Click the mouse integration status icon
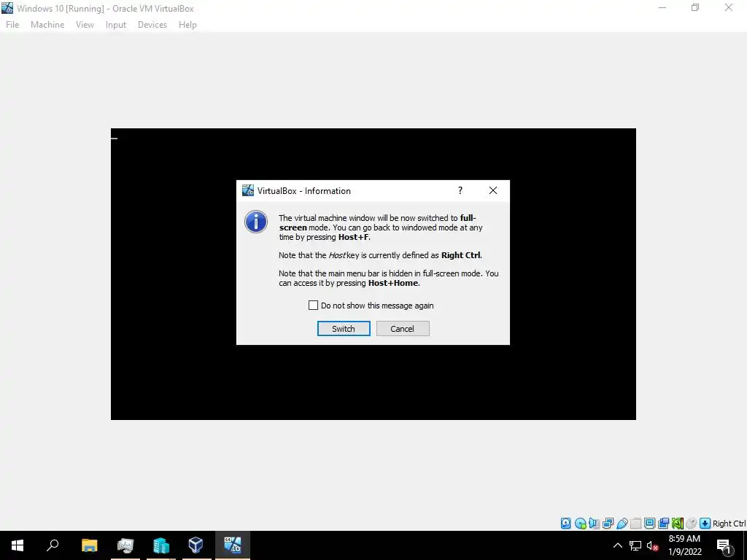The image size is (747, 560). (x=692, y=524)
